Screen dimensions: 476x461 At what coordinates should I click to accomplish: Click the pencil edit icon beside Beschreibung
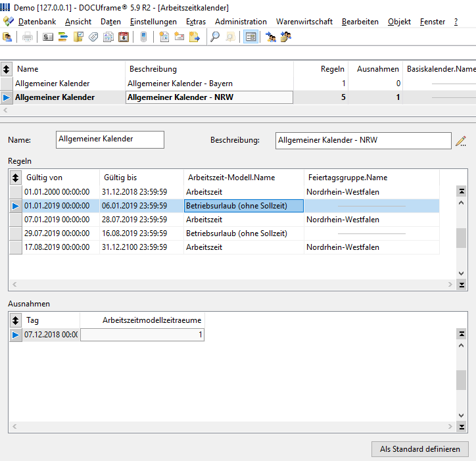[461, 141]
